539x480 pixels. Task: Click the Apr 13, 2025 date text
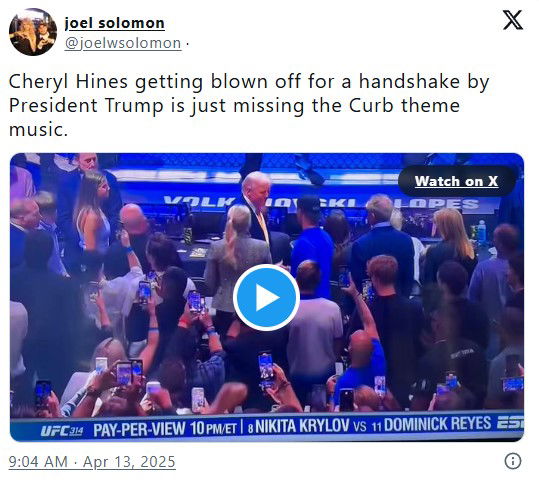click(129, 461)
